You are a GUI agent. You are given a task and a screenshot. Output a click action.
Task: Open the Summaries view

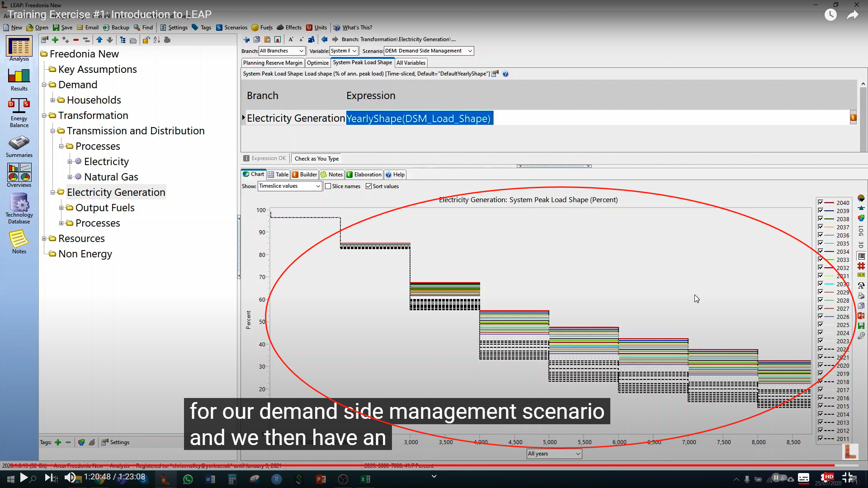[19, 147]
